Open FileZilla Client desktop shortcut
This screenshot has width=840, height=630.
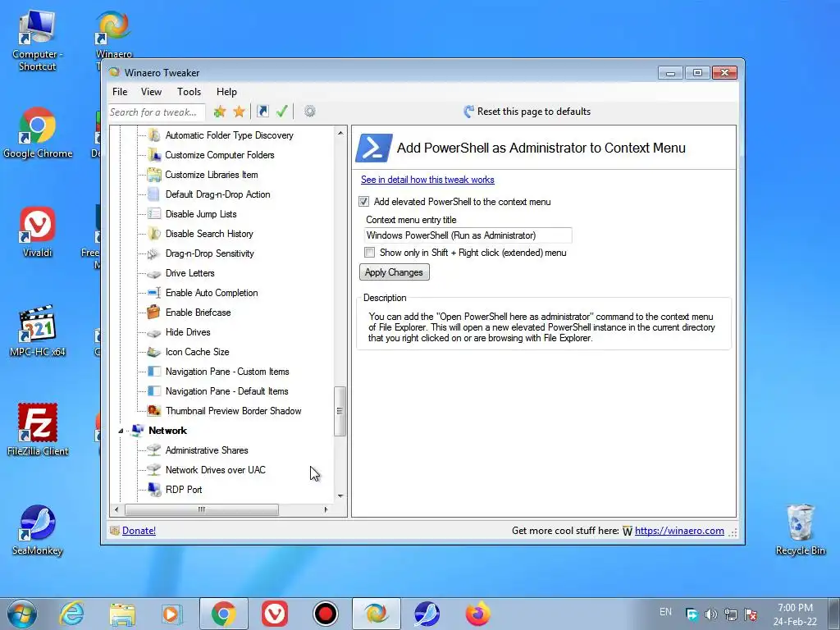38,430
